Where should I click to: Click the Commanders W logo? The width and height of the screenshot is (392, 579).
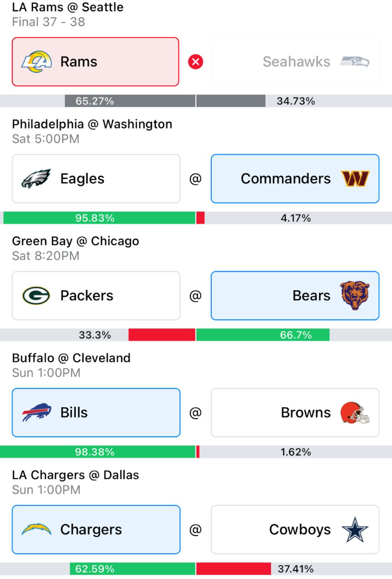coord(355,179)
